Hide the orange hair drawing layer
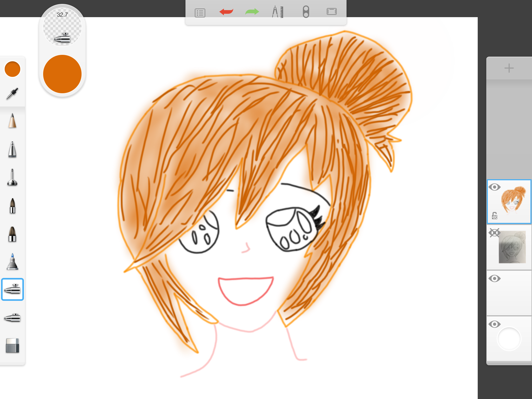 coord(494,187)
